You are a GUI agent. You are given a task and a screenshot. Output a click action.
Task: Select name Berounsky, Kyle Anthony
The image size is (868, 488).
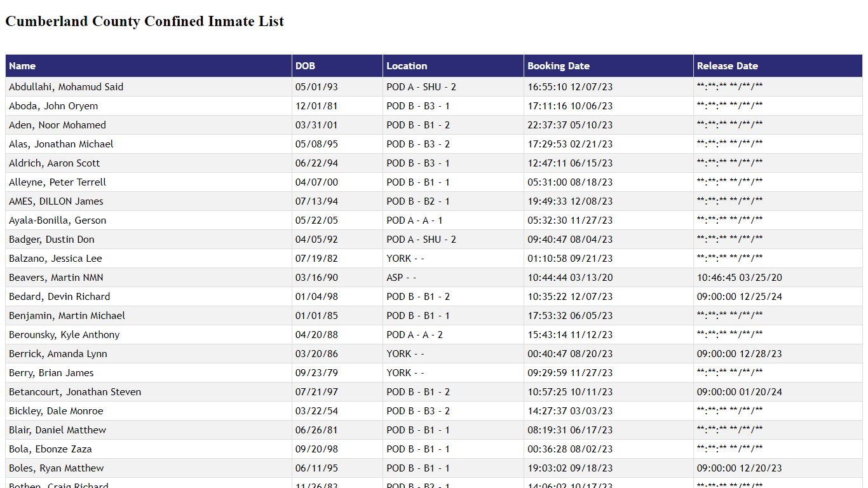pos(64,335)
